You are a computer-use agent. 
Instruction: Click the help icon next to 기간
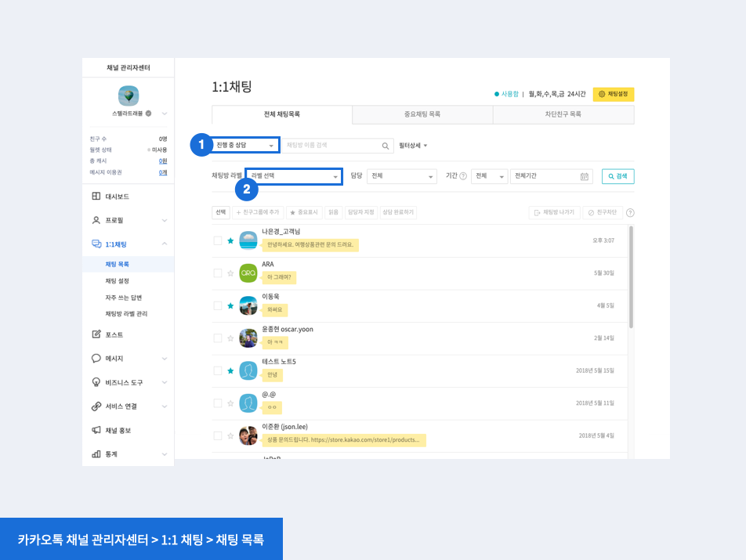click(x=463, y=176)
